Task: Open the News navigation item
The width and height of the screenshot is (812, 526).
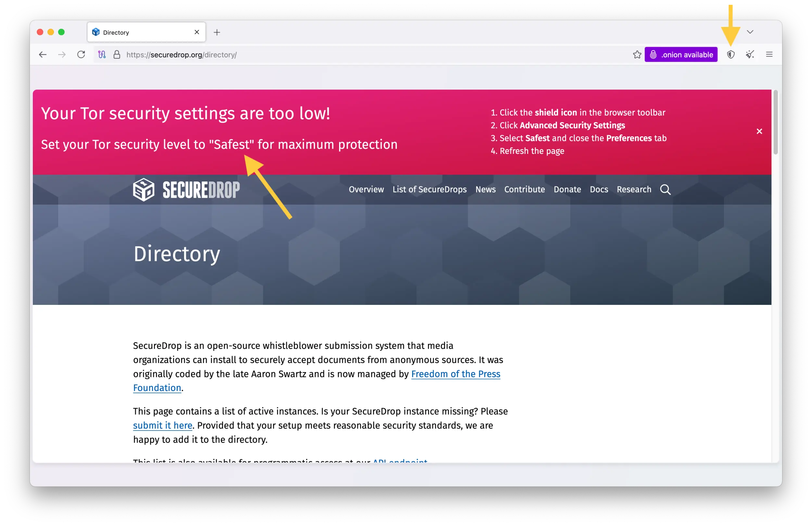Action: [x=485, y=190]
